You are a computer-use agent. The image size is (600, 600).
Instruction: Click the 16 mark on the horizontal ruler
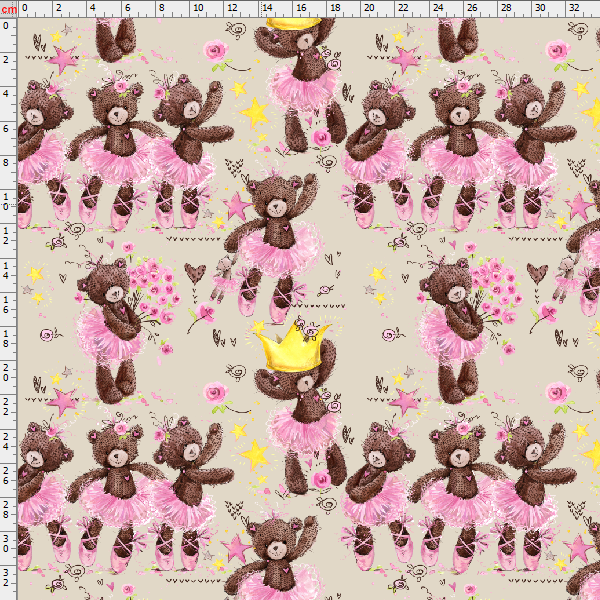[x=301, y=7]
